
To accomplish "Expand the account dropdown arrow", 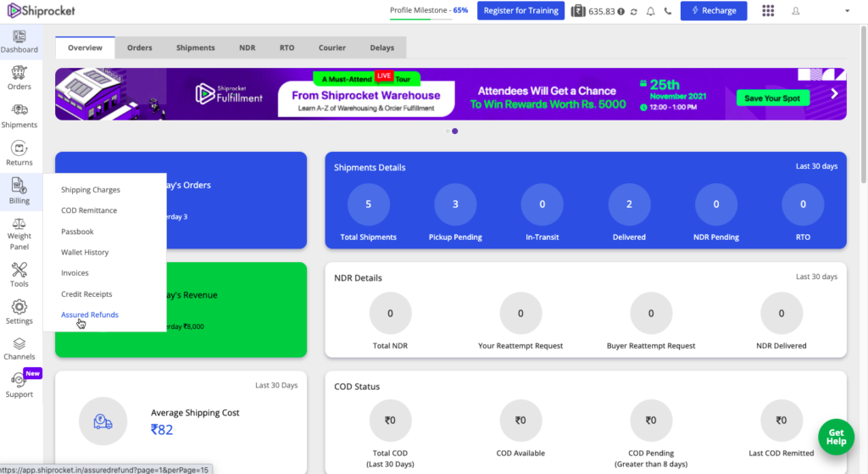I will coord(847,11).
